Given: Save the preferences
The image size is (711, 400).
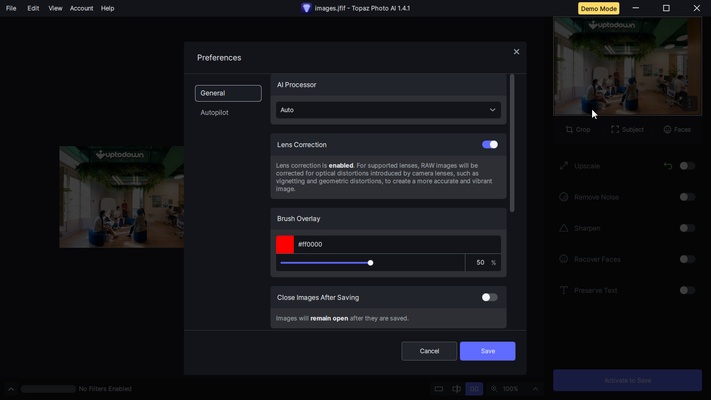Looking at the screenshot, I should click(487, 351).
